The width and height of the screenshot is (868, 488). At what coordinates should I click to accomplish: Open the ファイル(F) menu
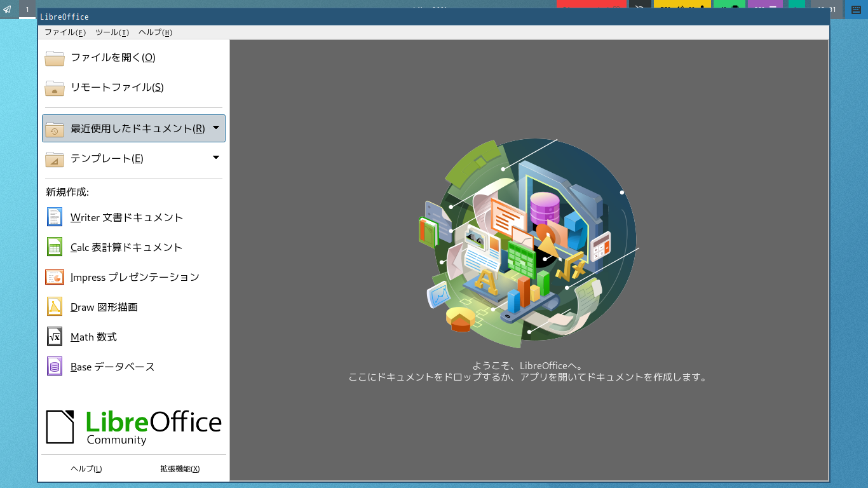65,32
